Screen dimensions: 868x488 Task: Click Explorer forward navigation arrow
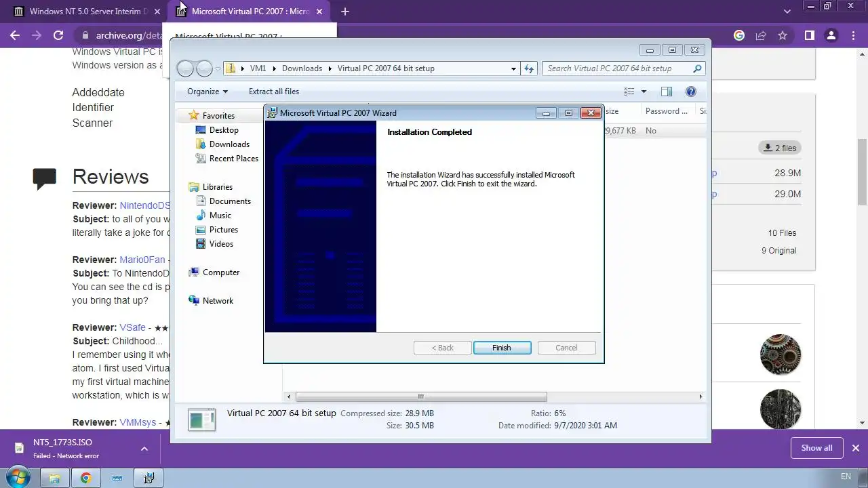[x=203, y=68]
